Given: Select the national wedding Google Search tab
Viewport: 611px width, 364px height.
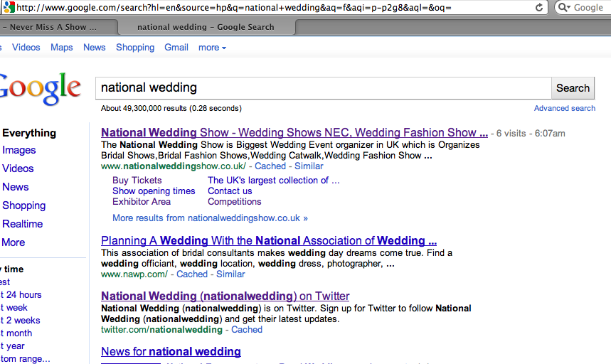Looking at the screenshot, I should click(206, 27).
